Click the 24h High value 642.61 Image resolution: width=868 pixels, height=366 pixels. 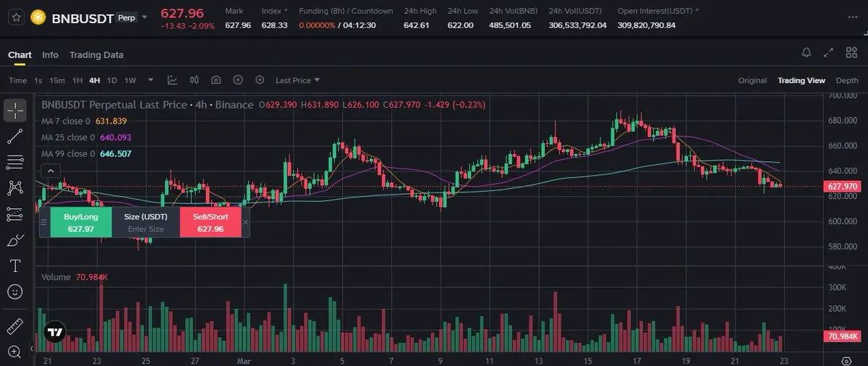pyautogui.click(x=416, y=25)
